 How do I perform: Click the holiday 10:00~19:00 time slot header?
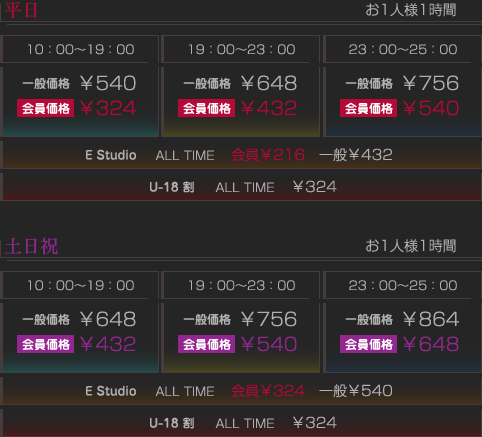80,285
